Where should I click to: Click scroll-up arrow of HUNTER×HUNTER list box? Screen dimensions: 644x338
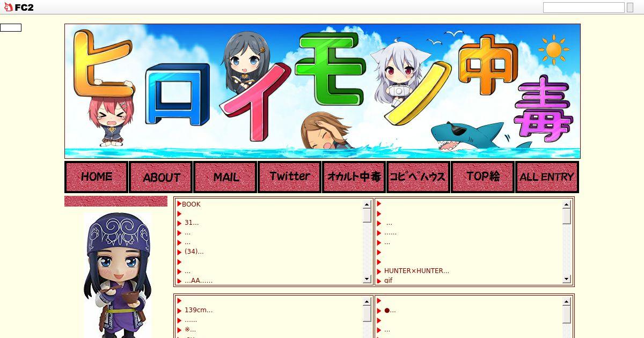click(567, 204)
